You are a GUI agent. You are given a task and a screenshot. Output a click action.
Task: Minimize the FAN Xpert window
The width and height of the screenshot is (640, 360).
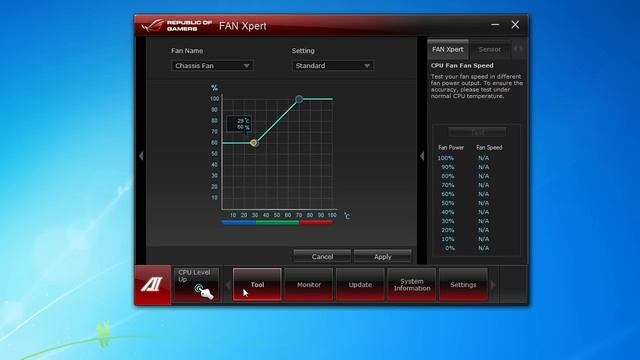click(x=495, y=25)
